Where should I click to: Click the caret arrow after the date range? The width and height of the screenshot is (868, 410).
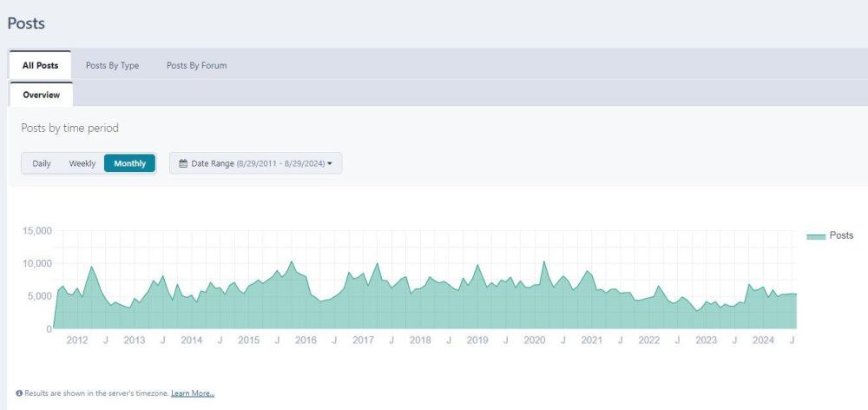point(330,163)
